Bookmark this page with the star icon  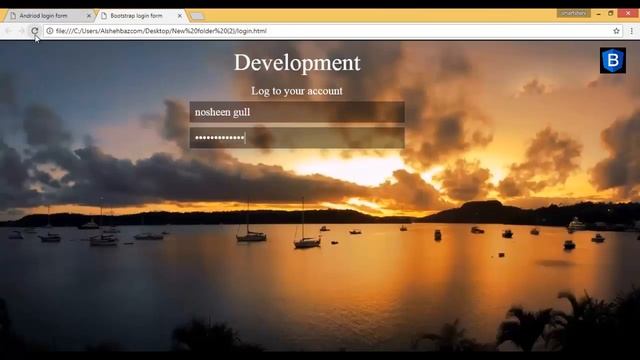[616, 31]
